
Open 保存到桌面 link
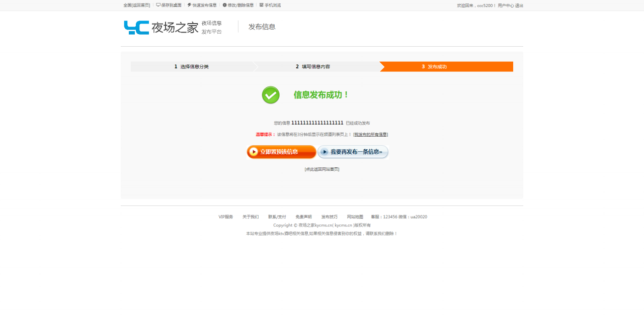[x=172, y=5]
